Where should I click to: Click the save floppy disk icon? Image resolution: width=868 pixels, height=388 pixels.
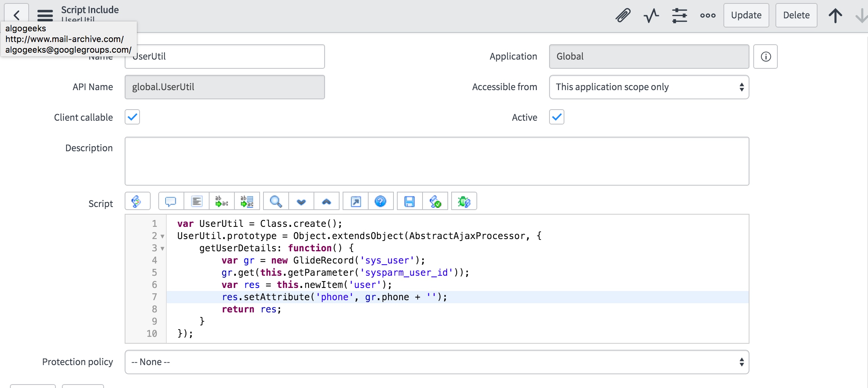point(410,201)
